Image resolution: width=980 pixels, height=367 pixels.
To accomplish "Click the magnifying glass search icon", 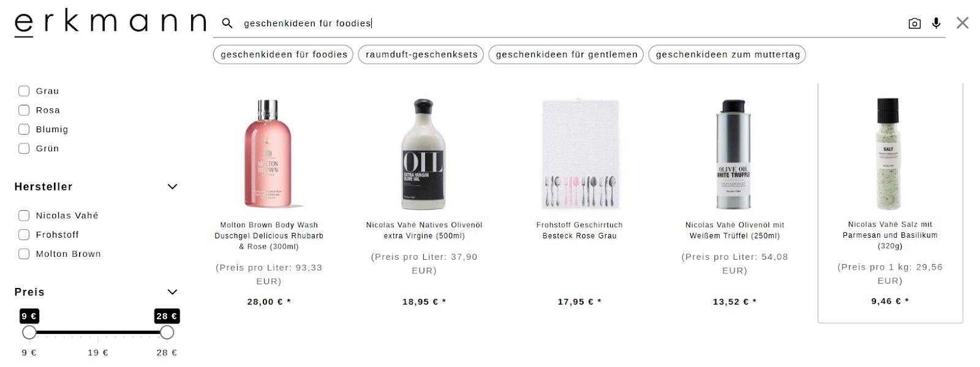I will coord(227,23).
